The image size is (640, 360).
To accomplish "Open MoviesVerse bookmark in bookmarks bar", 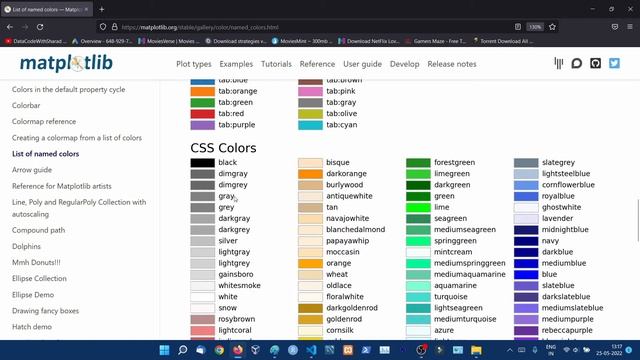I will click(169, 41).
